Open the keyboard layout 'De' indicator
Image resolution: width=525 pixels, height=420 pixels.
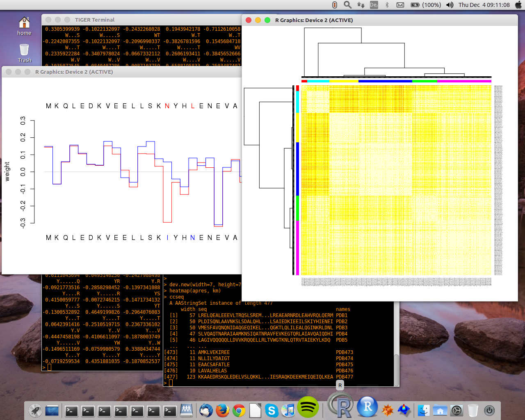coord(374,5)
